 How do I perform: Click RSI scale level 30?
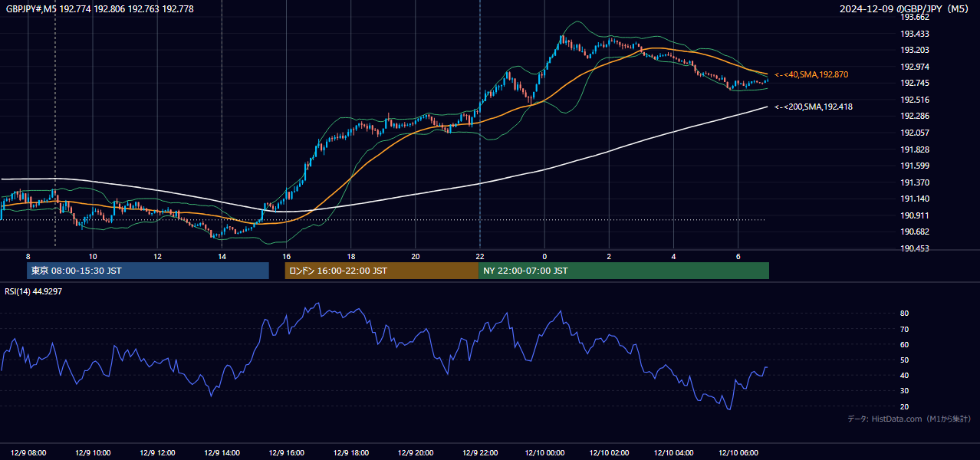tap(904, 391)
